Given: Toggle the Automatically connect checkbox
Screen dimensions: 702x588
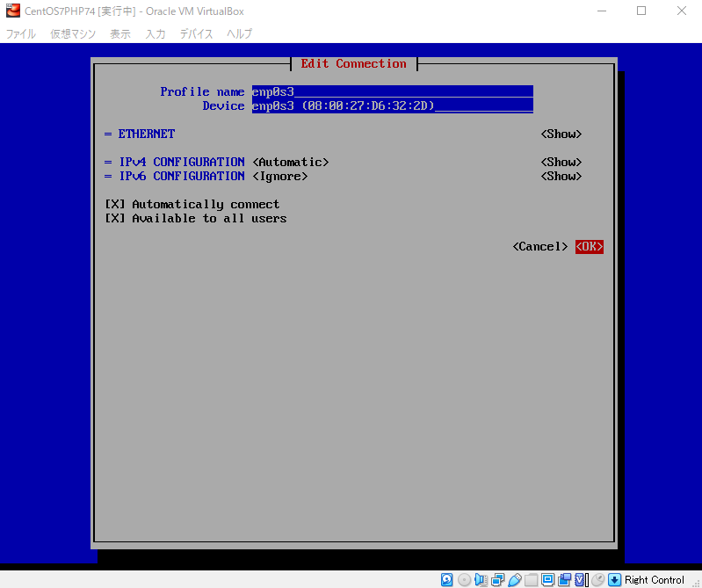Looking at the screenshot, I should point(115,204).
